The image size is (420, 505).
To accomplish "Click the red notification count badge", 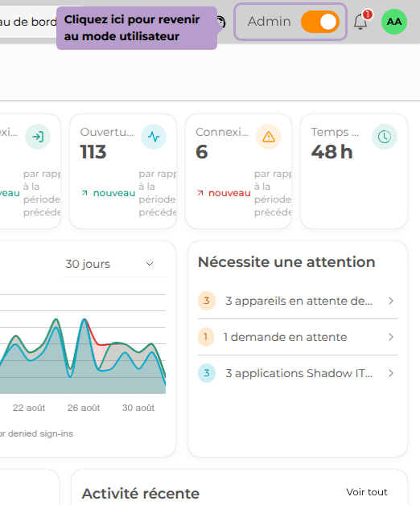I will point(368,14).
